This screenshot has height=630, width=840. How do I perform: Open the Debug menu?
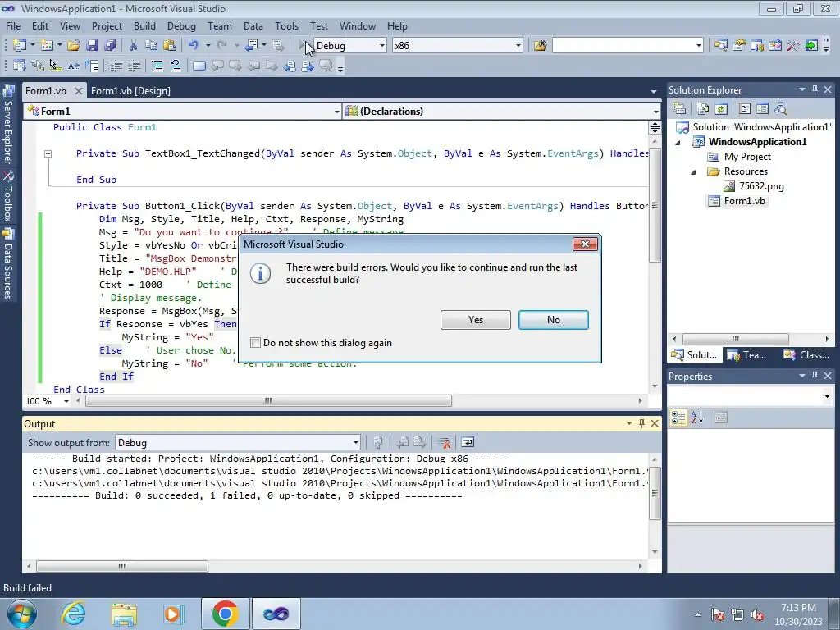[181, 25]
